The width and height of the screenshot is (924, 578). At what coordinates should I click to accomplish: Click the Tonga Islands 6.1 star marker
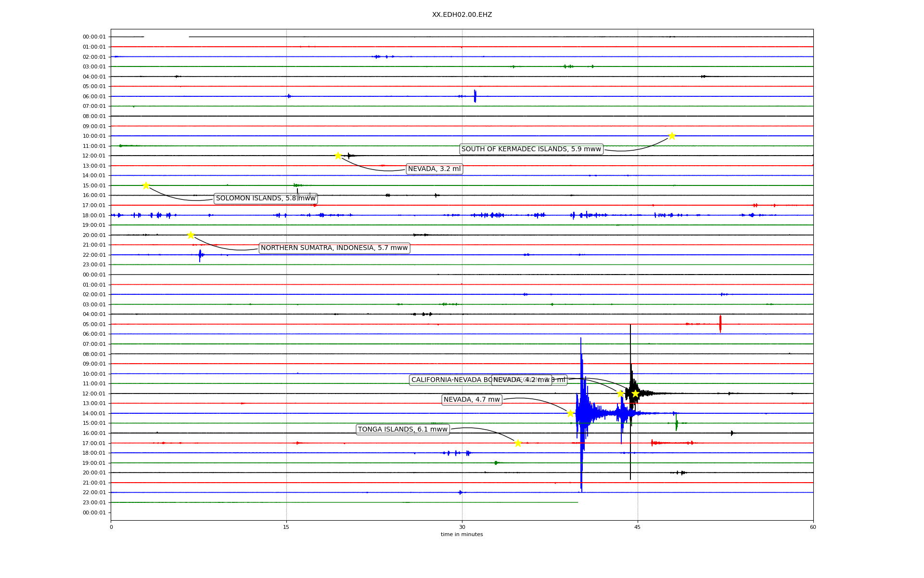pos(518,443)
